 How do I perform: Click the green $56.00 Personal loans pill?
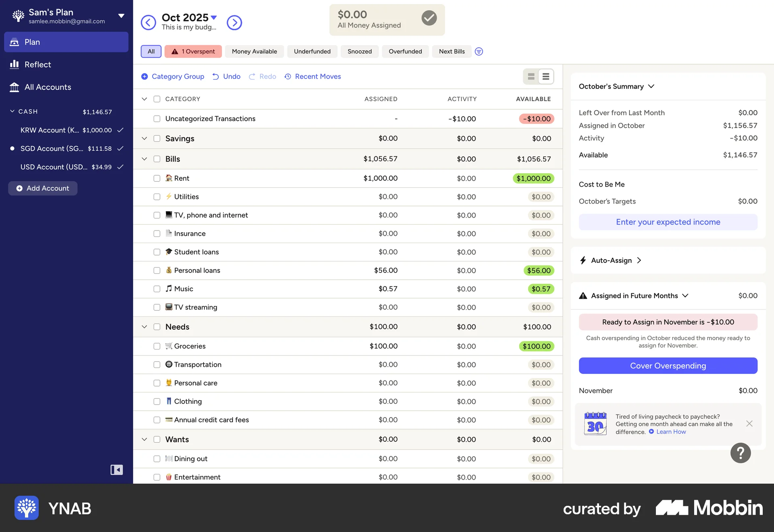pos(539,270)
